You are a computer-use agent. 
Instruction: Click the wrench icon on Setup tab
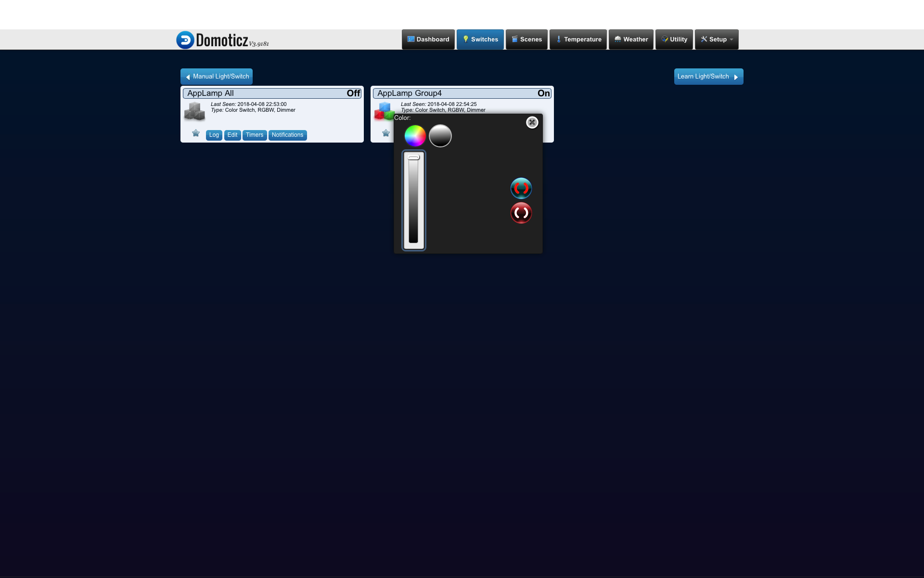point(704,39)
